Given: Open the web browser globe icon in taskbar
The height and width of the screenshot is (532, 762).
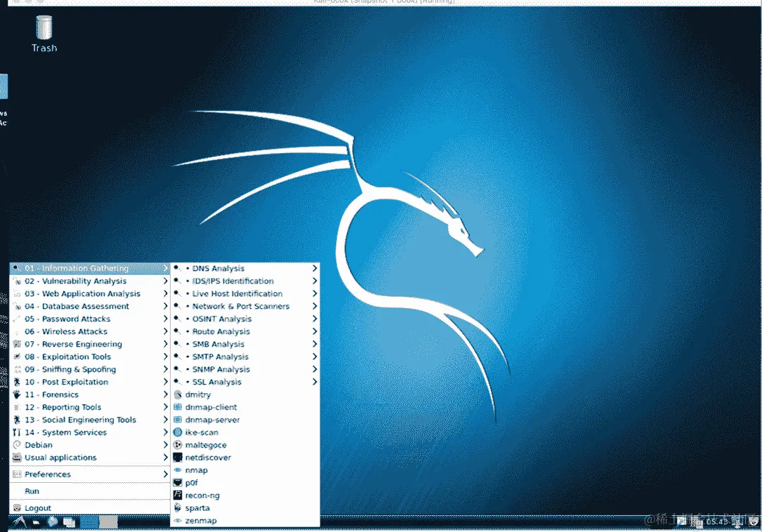Looking at the screenshot, I should pos(53,522).
